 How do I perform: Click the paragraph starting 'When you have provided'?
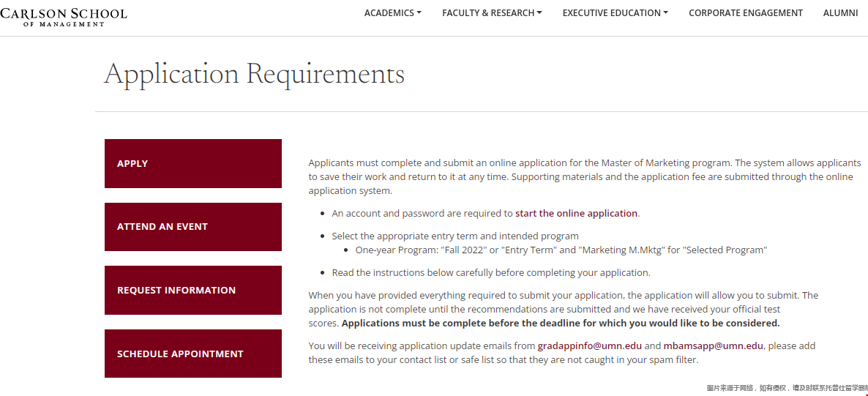[563, 309]
